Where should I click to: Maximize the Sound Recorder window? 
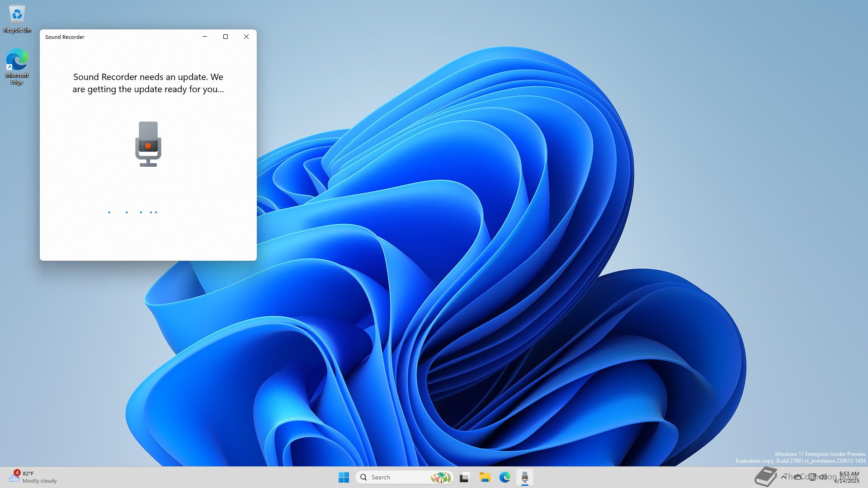[226, 37]
